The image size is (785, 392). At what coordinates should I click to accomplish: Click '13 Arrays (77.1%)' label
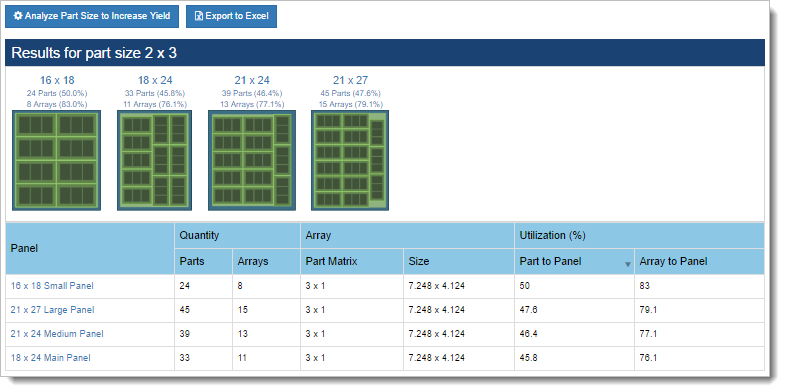pyautogui.click(x=252, y=105)
